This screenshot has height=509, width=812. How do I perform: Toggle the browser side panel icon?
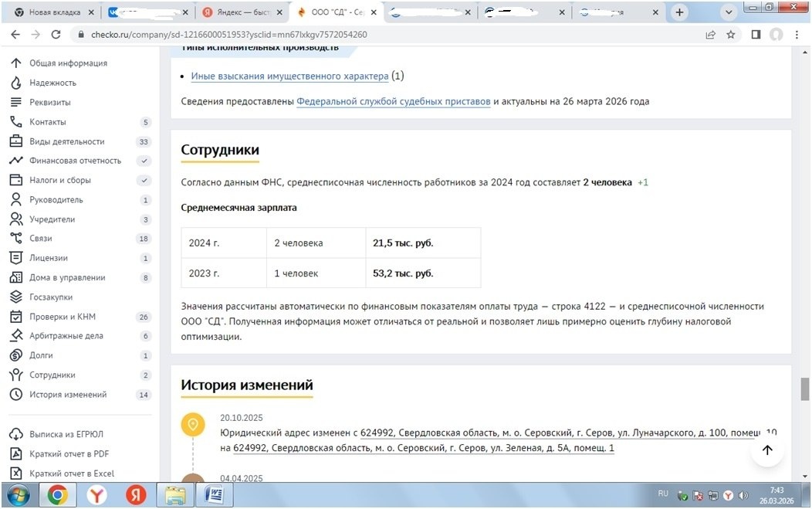(x=756, y=35)
